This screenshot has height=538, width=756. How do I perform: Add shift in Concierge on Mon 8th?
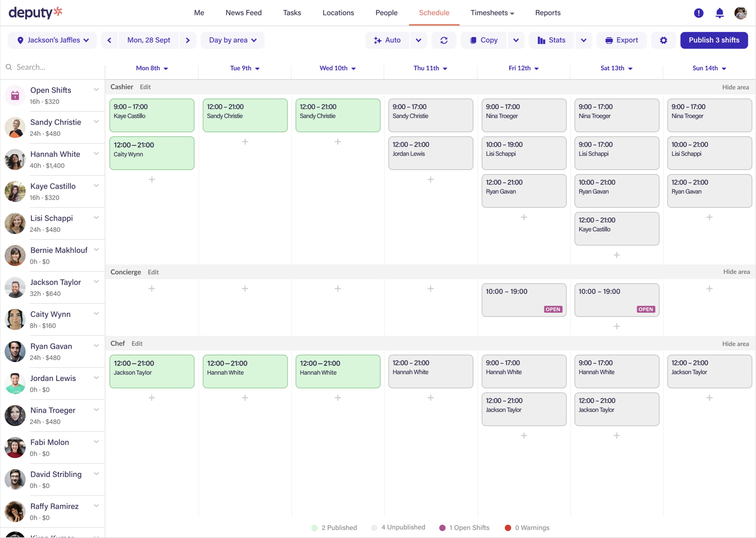pos(152,289)
